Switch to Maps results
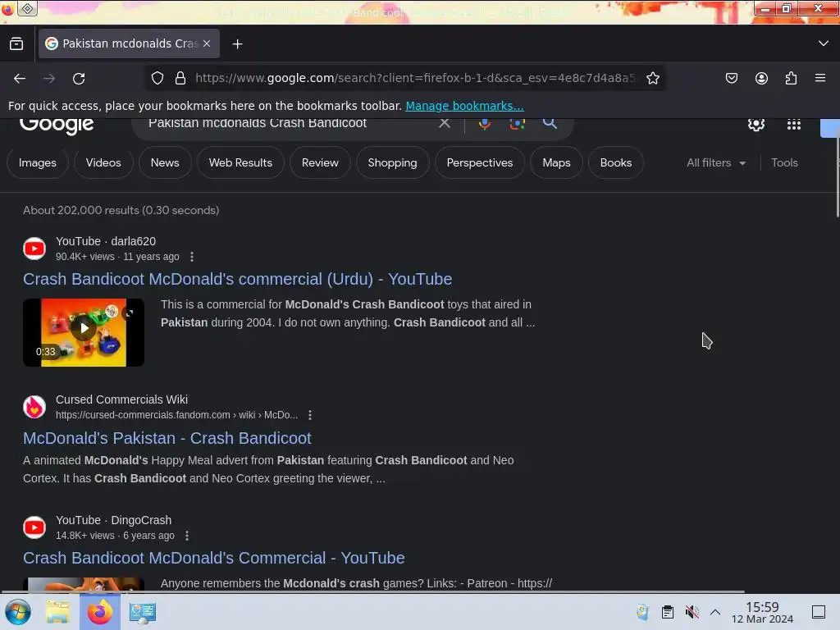The width and height of the screenshot is (840, 630). point(556,163)
